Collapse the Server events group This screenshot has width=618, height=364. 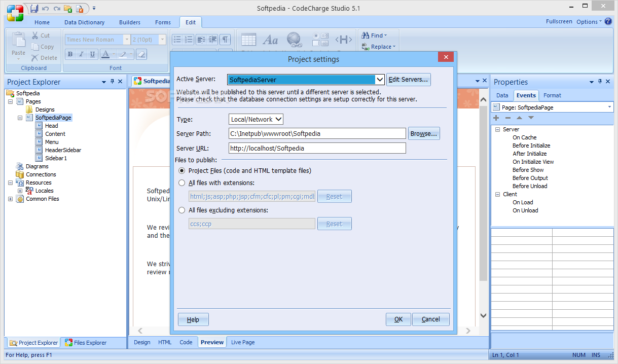coord(498,129)
